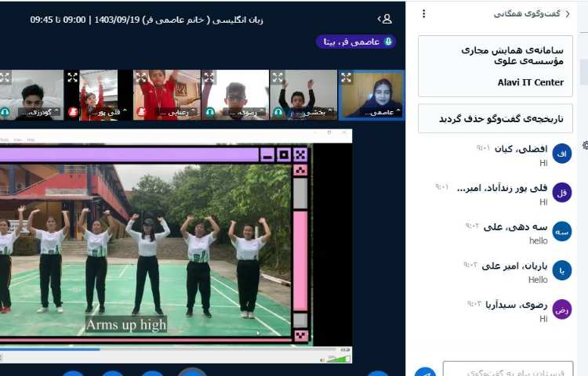This screenshot has height=376, width=588.
Task: Click avatar یا of یاریان، امیر علی
Action: [x=562, y=270]
